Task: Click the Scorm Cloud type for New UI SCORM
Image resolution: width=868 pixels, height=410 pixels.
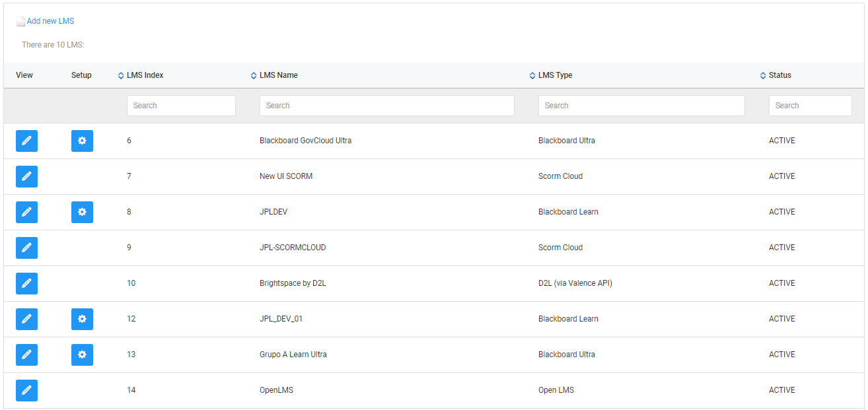Action: click(560, 176)
